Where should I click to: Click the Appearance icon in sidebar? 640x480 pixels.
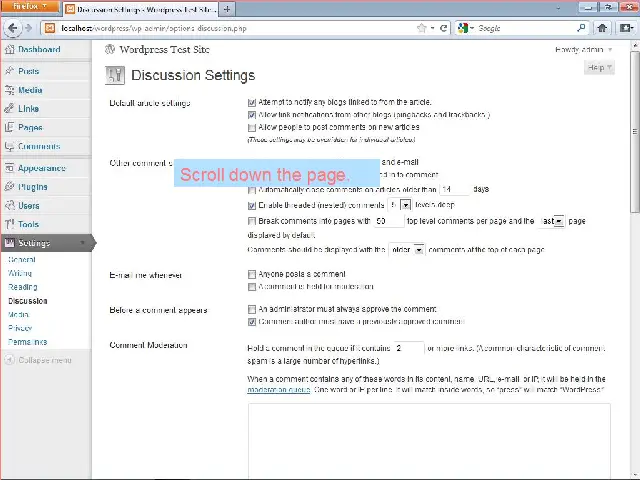pos(9,168)
